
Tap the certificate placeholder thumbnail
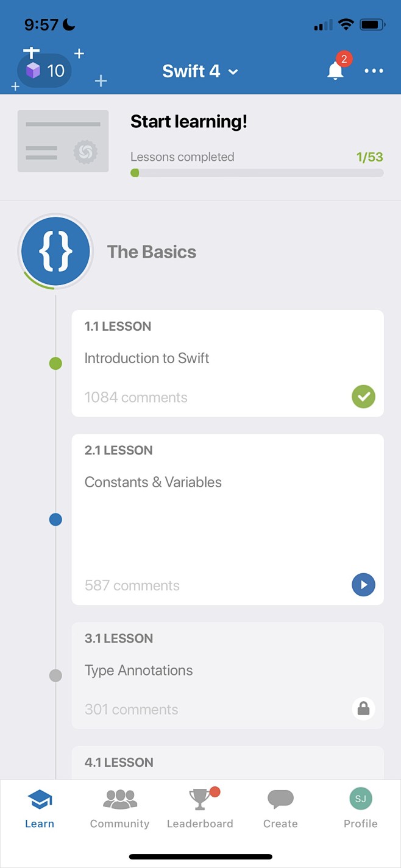(63, 141)
